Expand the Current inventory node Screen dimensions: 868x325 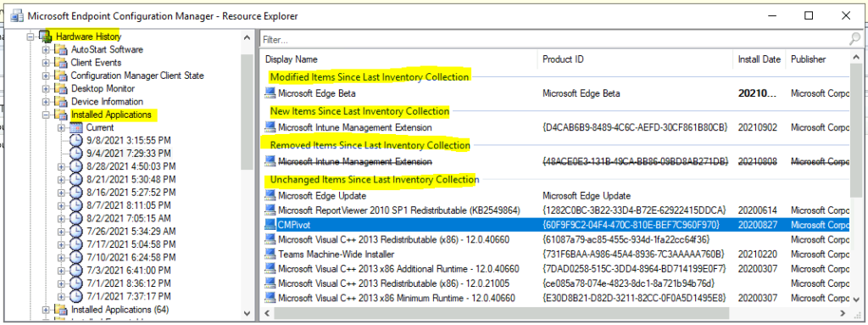coord(62,127)
